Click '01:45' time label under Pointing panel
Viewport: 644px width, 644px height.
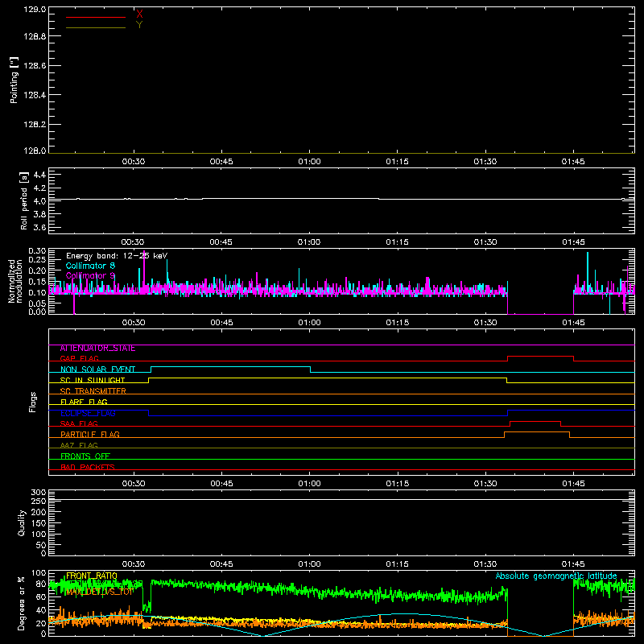point(573,162)
